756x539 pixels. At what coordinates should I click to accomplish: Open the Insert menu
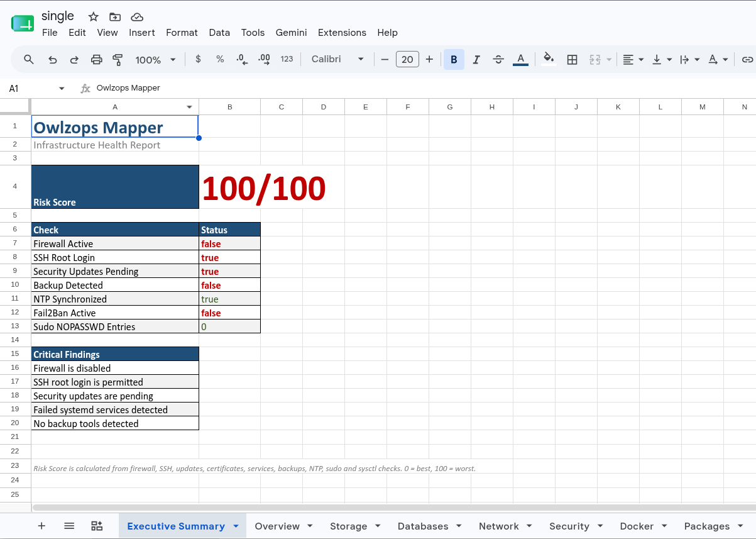click(x=142, y=33)
